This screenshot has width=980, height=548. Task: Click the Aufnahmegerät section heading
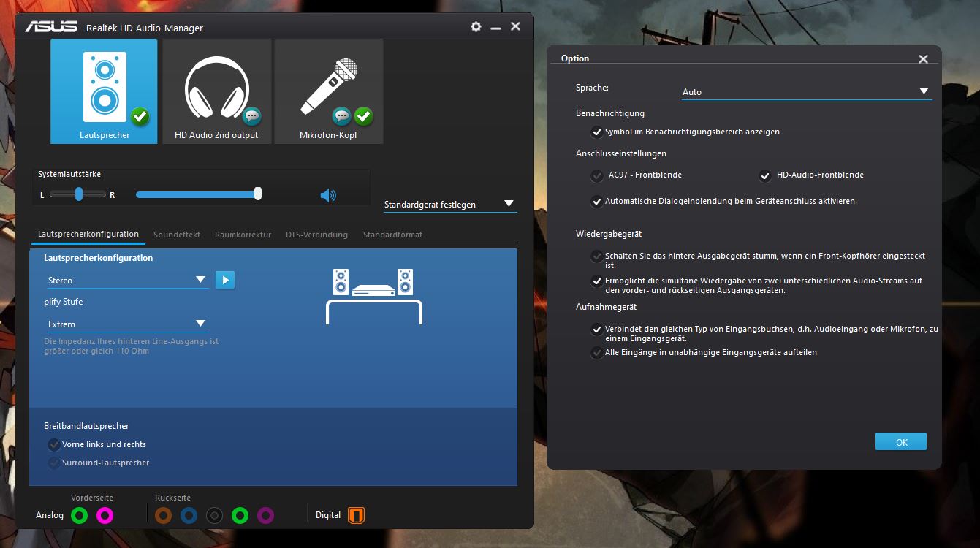coord(607,307)
